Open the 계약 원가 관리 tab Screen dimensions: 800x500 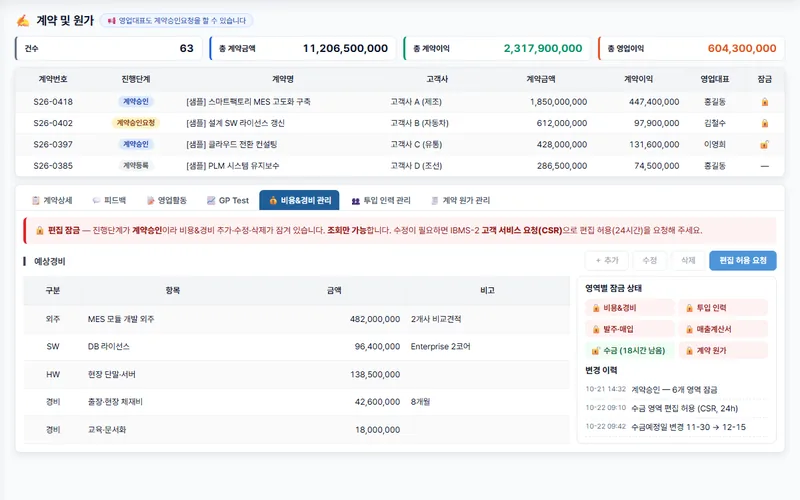[x=461, y=201]
